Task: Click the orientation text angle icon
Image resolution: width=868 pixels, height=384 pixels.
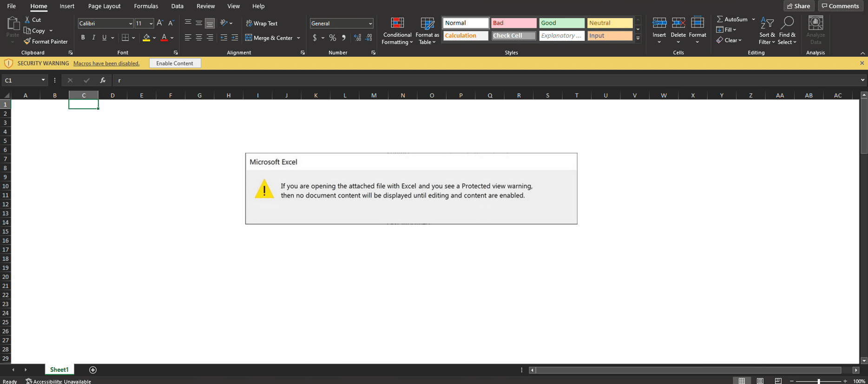Action: point(224,23)
